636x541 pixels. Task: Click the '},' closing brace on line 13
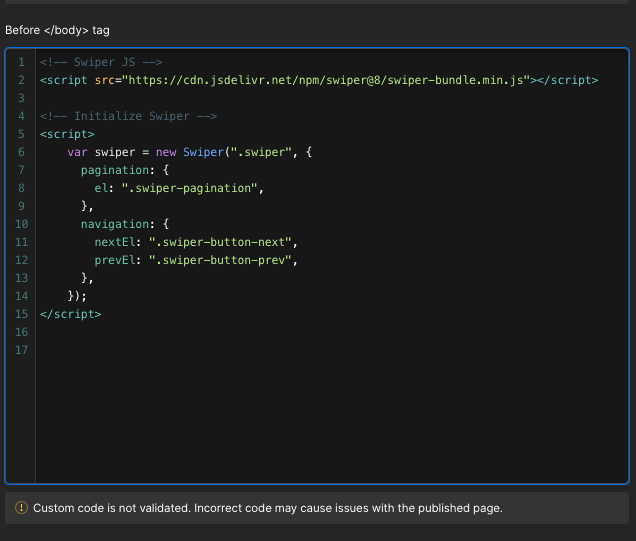tap(87, 278)
